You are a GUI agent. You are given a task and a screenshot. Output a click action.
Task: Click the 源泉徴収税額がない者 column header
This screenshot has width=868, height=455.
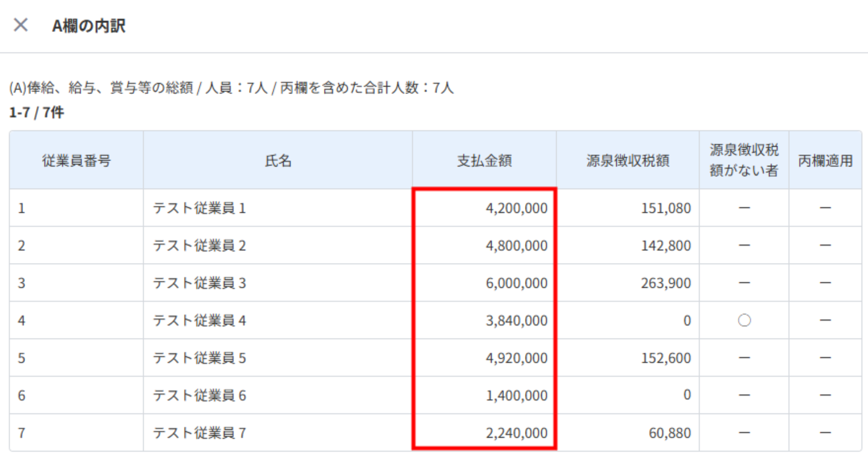click(x=744, y=161)
